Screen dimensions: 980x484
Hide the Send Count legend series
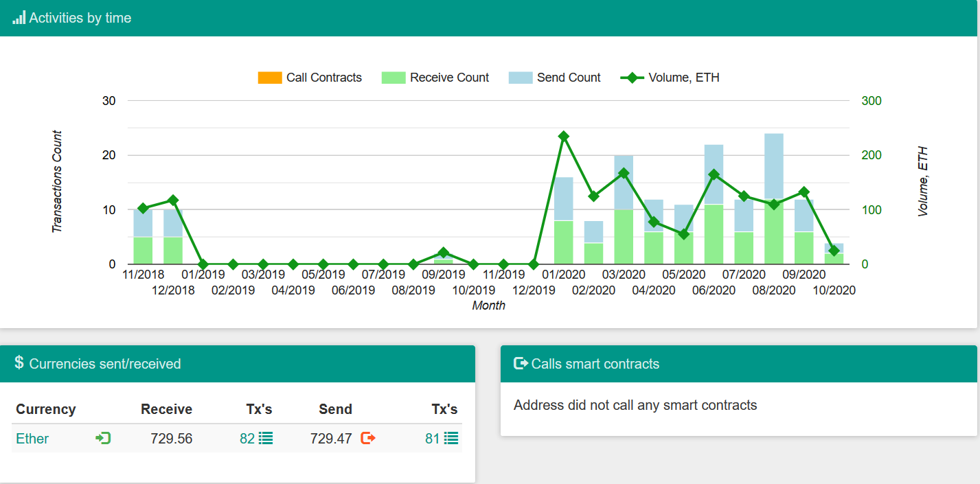tap(569, 78)
